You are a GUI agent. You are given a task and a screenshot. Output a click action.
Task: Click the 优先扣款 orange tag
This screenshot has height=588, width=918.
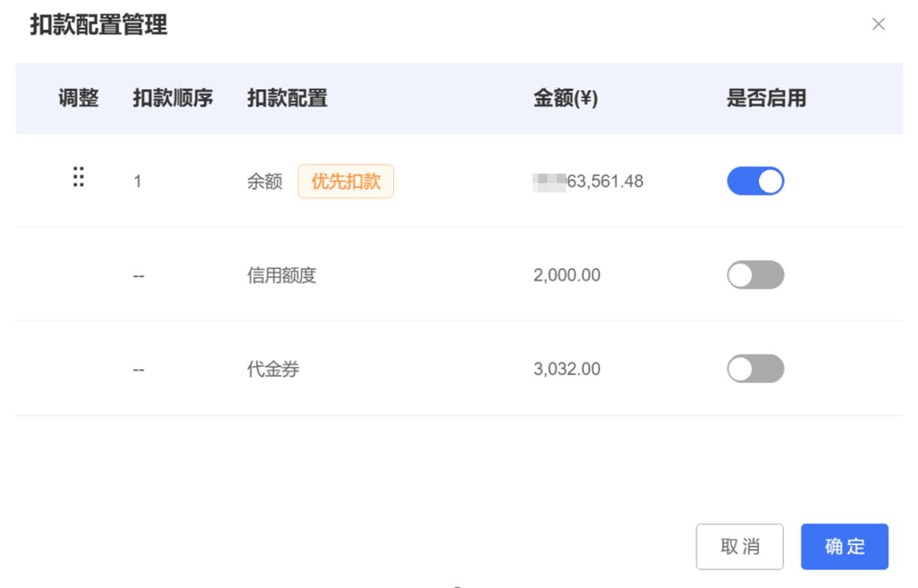click(346, 181)
